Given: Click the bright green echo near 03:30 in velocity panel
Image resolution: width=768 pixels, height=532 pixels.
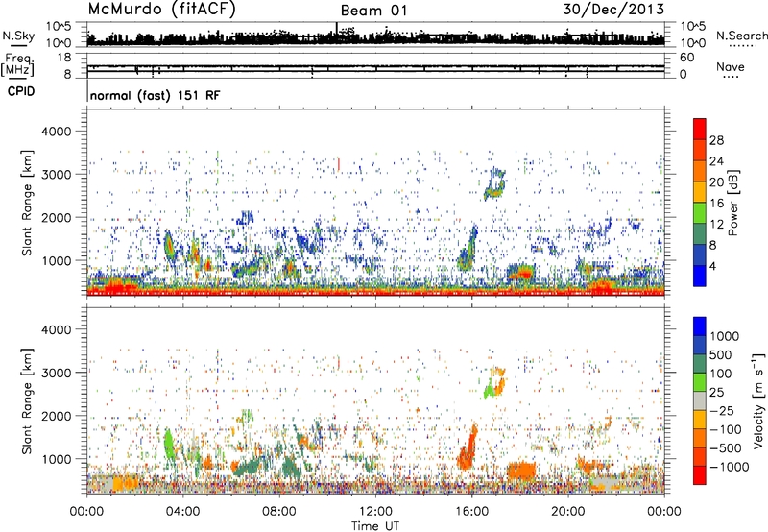Looking at the screenshot, I should click(x=169, y=444).
